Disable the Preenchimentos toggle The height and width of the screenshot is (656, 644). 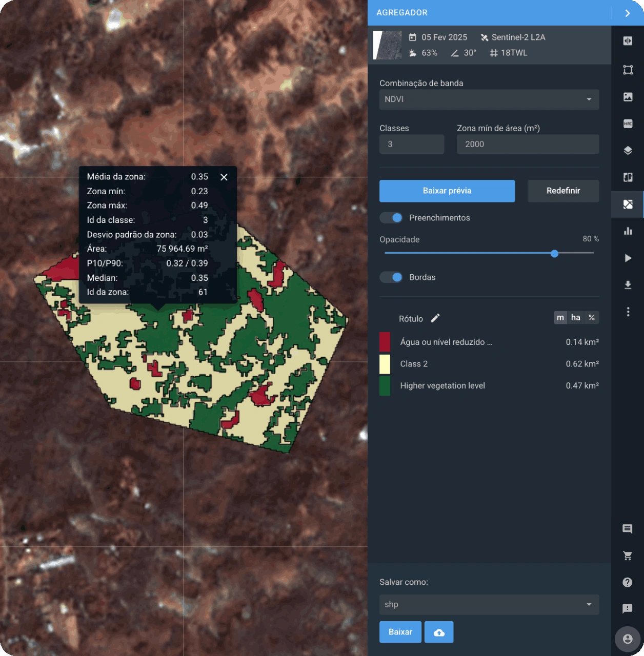tap(391, 218)
